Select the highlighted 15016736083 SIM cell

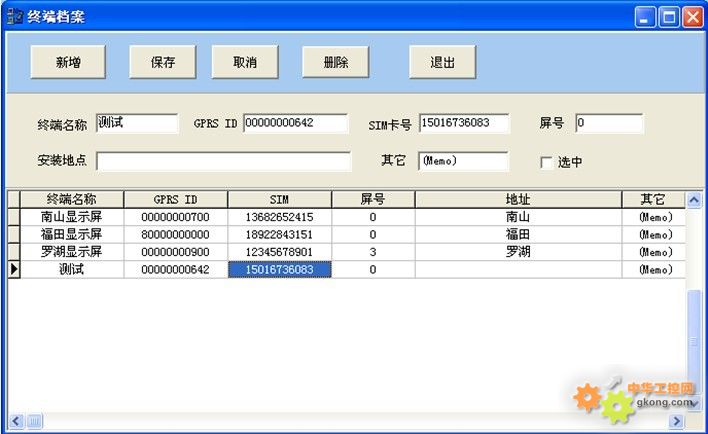pyautogui.click(x=279, y=270)
